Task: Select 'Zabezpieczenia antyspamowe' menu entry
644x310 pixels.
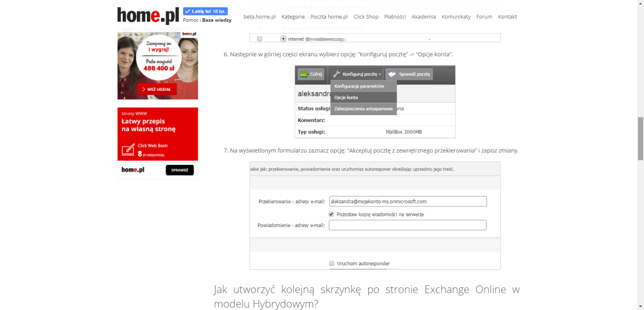Action: tap(364, 109)
